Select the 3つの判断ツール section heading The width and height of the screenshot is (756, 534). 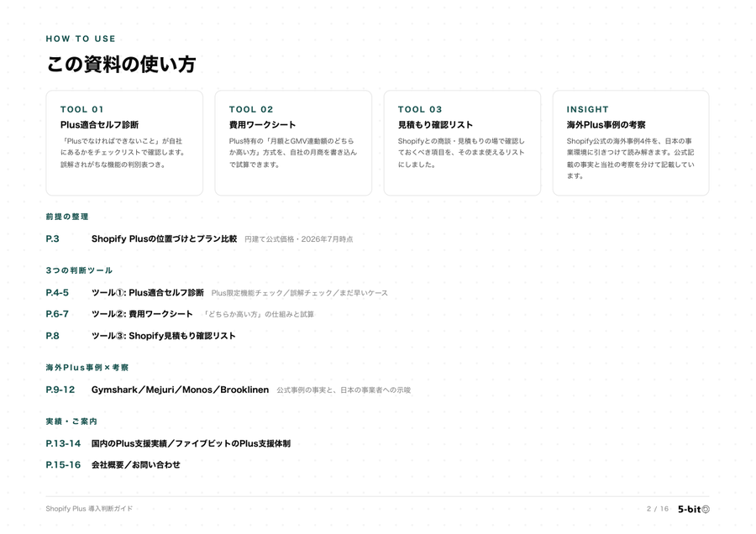click(79, 270)
